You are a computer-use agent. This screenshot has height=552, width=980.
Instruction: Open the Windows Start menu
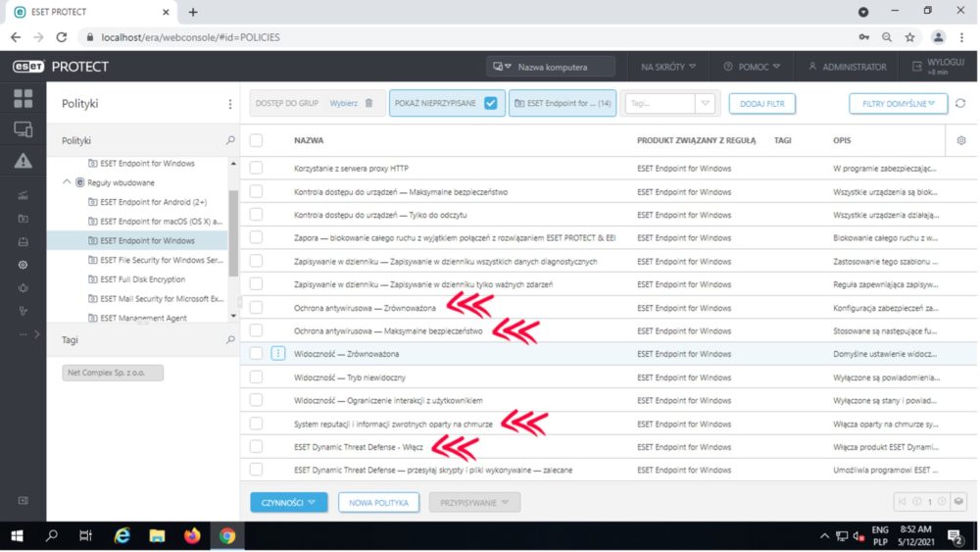click(17, 535)
